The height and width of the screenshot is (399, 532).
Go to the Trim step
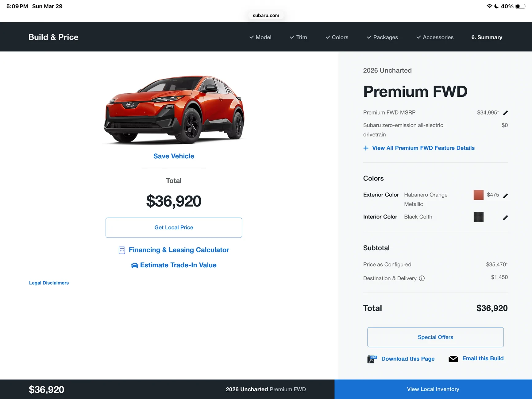click(298, 37)
